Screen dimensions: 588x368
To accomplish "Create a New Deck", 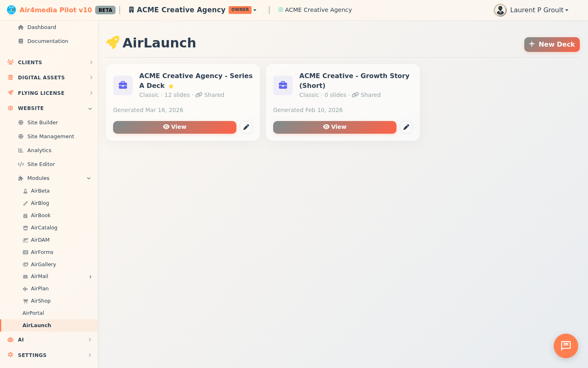I will point(552,44).
